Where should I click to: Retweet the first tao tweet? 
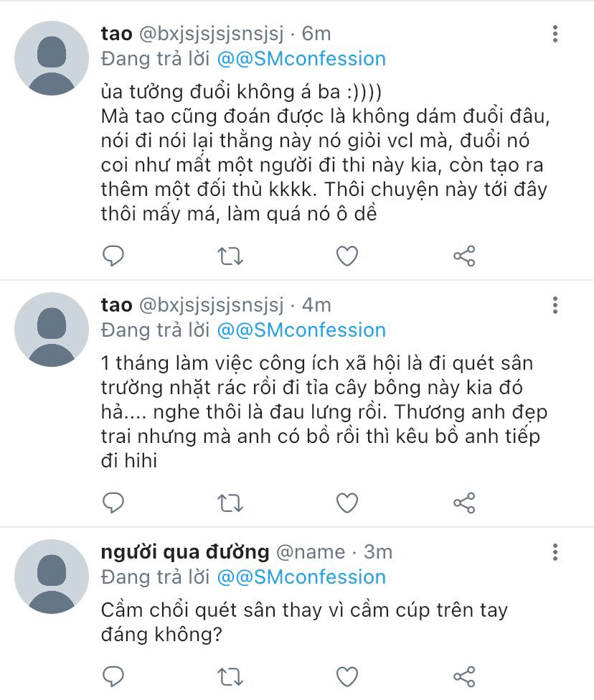click(x=230, y=256)
